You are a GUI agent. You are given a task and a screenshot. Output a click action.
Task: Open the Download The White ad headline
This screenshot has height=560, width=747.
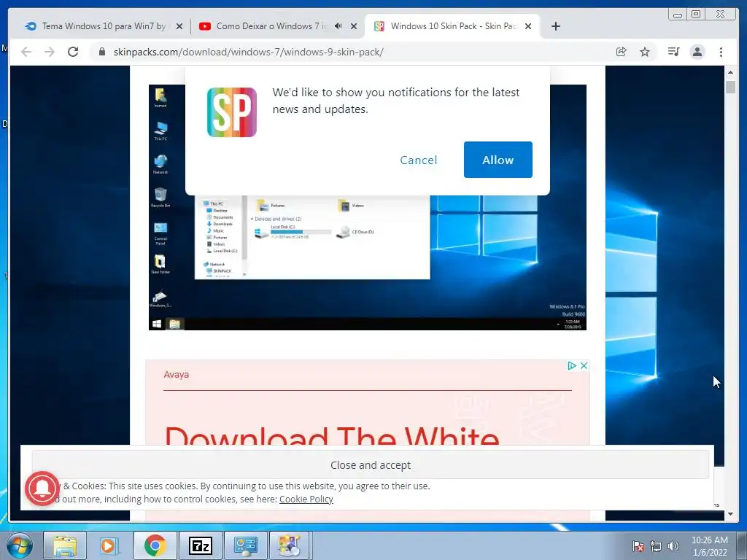(332, 435)
